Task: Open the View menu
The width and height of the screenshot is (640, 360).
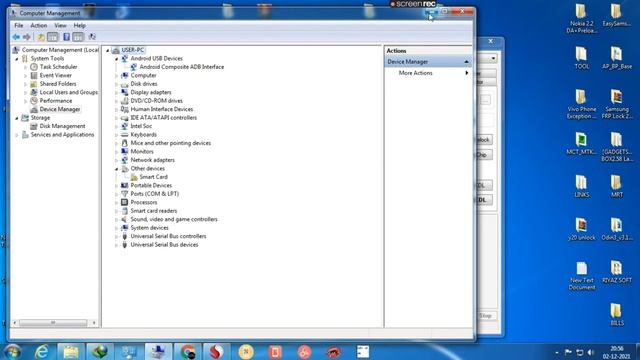Action: point(60,25)
